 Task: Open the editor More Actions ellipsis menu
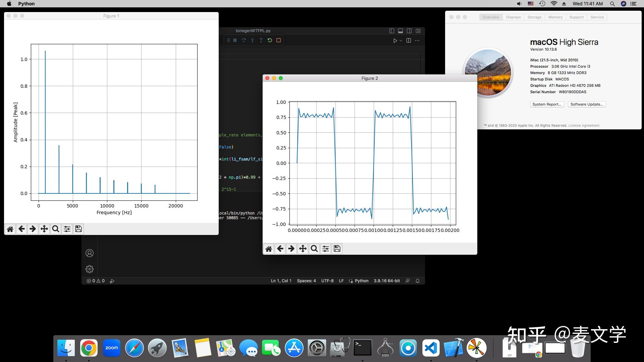(417, 41)
